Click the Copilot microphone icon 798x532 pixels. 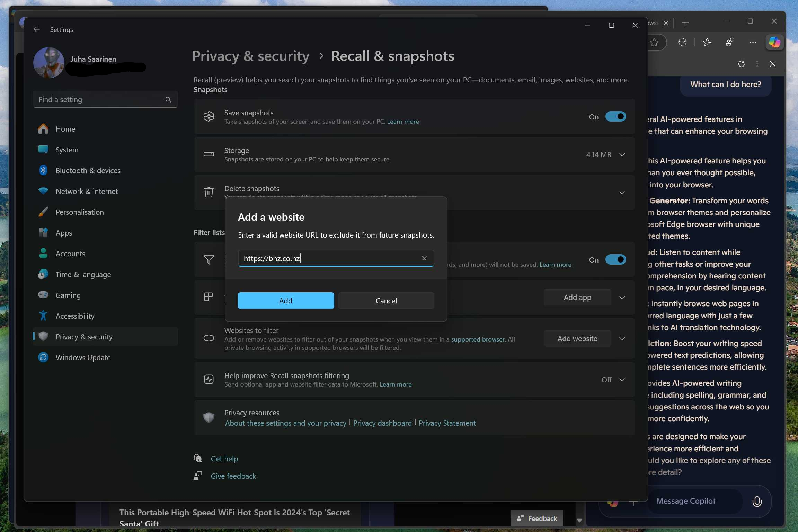757,501
